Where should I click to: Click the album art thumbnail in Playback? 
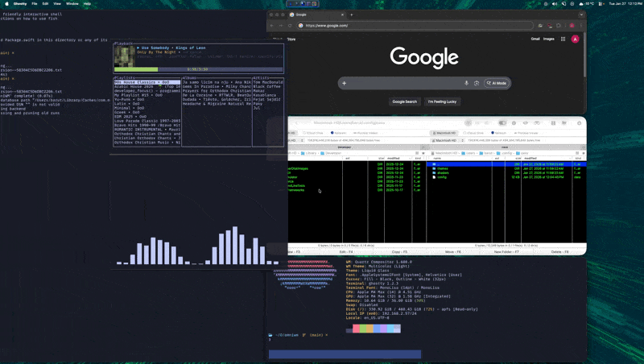point(125,56)
